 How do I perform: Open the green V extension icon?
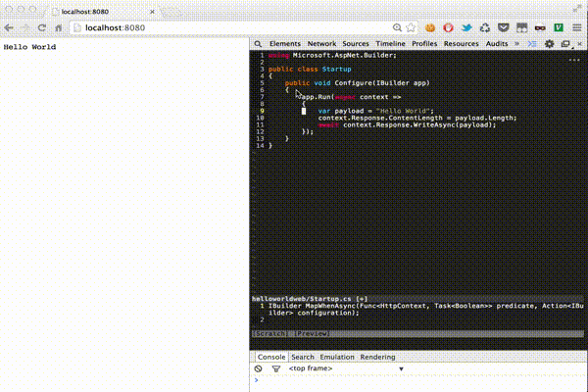tap(559, 27)
